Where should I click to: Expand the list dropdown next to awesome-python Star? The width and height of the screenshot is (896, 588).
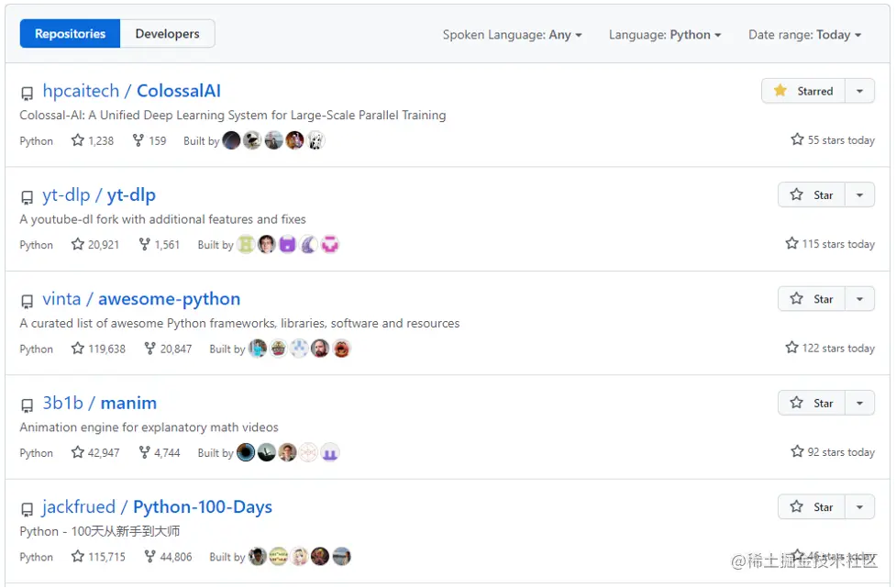859,299
